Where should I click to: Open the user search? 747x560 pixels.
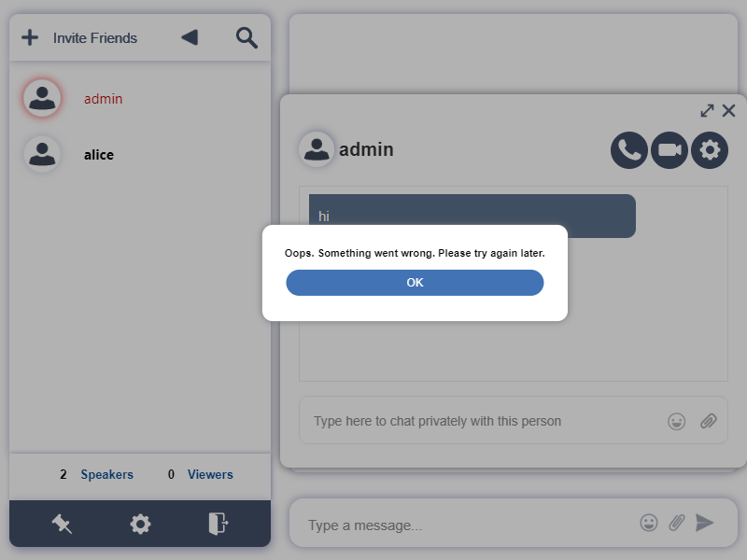(x=247, y=38)
